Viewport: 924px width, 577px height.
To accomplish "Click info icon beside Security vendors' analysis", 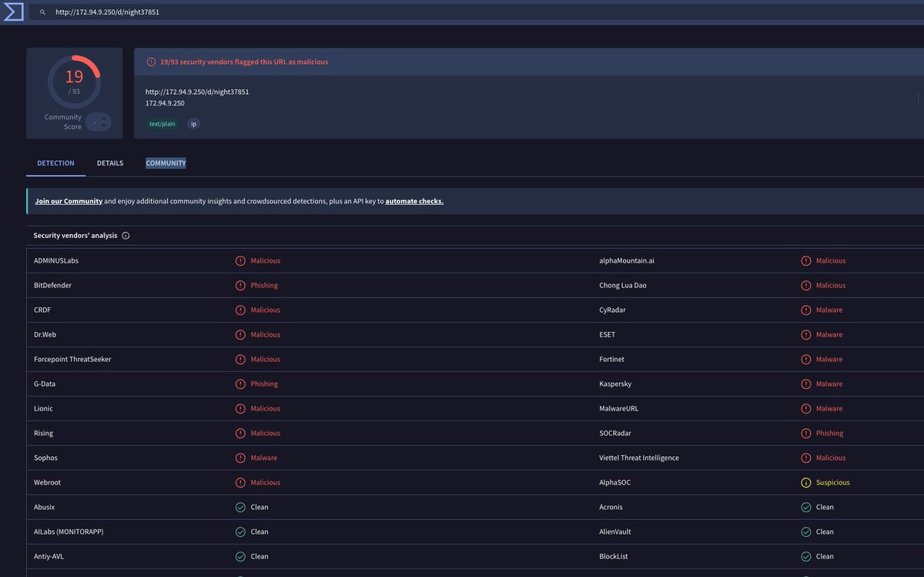I will pyautogui.click(x=126, y=236).
